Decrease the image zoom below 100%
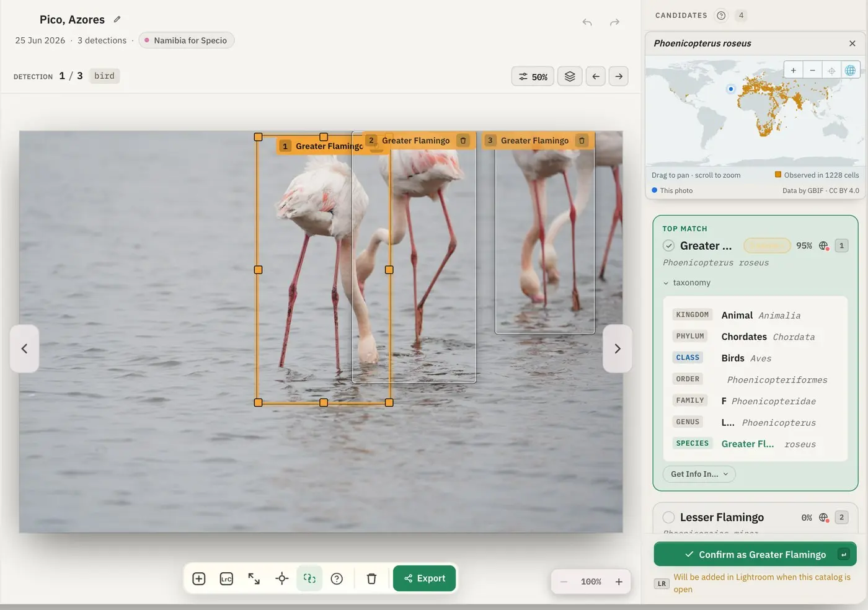868x610 pixels. 564,581
